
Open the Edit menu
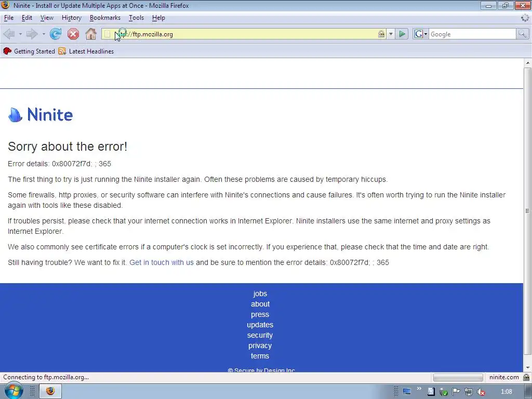27,18
